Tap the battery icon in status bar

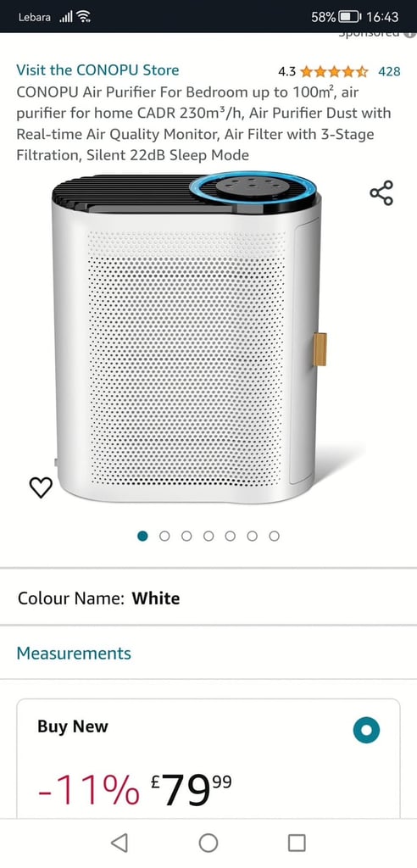tap(350, 17)
